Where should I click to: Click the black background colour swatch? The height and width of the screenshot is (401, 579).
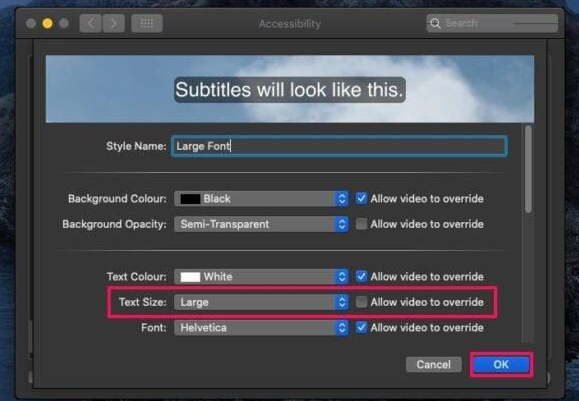[190, 199]
